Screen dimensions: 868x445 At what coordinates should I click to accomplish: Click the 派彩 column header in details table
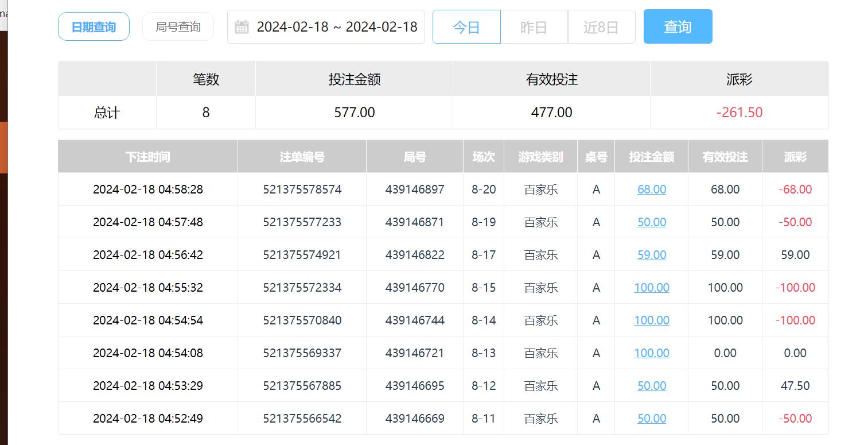795,157
